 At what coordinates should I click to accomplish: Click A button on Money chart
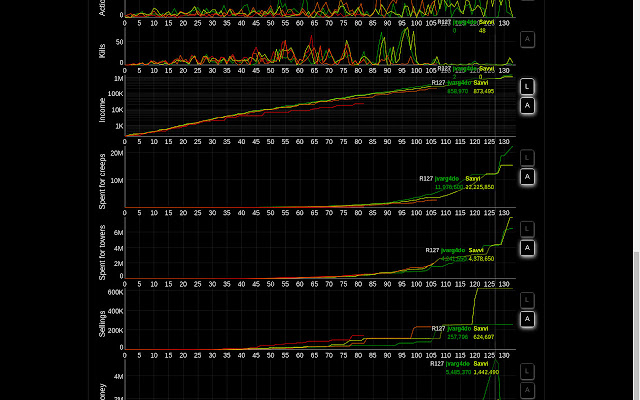527,390
